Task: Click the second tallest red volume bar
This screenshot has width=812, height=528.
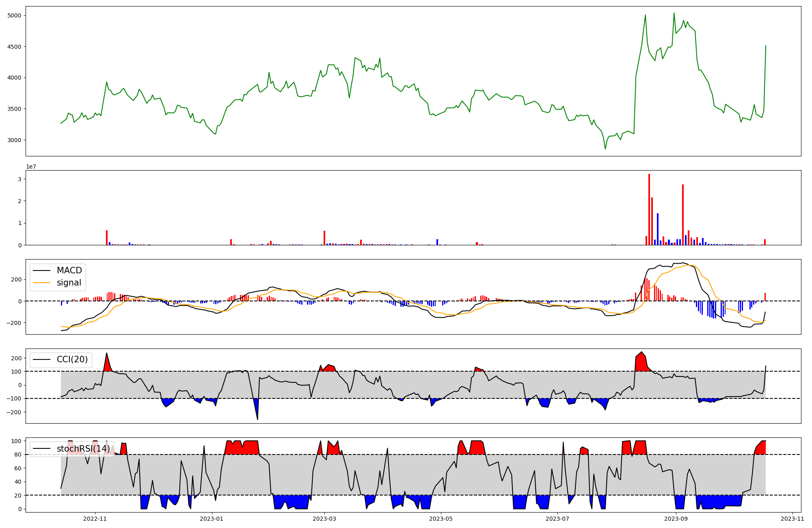Action: (x=683, y=214)
